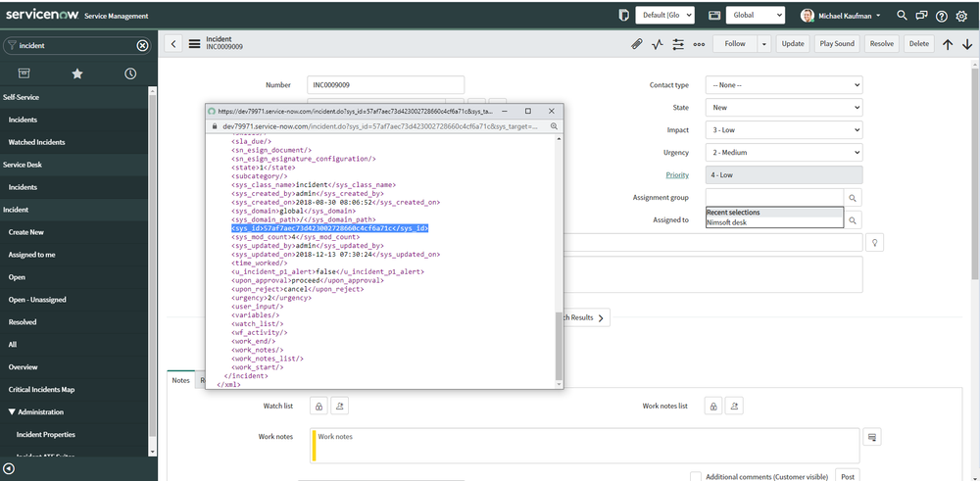
Task: Unlock the Watch list field
Action: tap(318, 406)
